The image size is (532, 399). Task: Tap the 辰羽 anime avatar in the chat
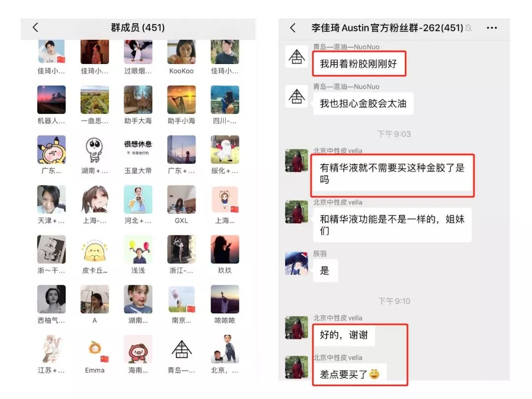point(297,263)
